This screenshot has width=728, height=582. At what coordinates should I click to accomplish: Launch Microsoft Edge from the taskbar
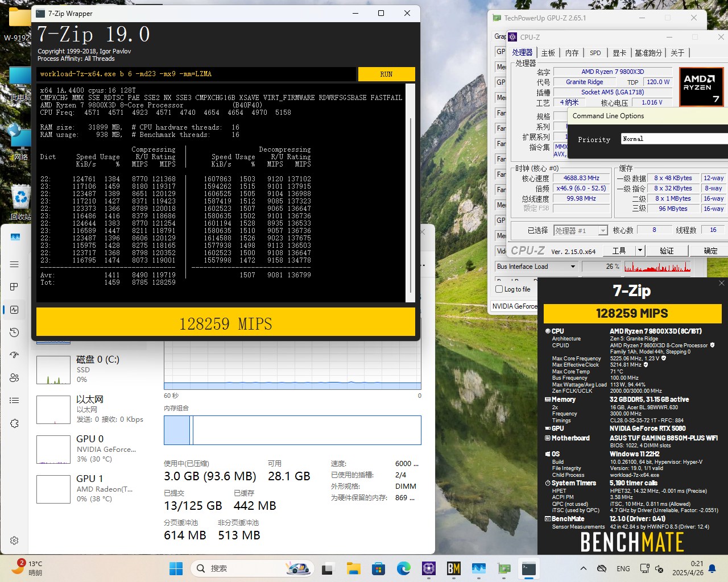(404, 568)
